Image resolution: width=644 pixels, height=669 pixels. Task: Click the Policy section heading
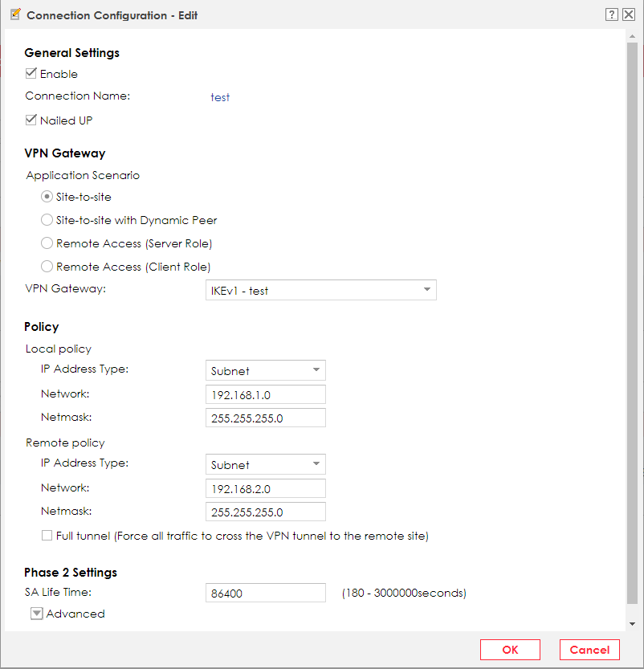click(x=42, y=327)
